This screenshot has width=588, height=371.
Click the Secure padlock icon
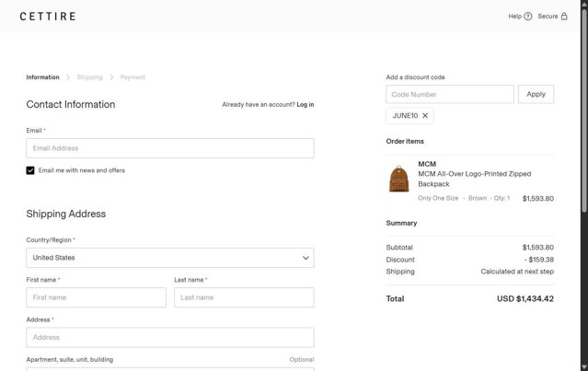click(x=564, y=17)
